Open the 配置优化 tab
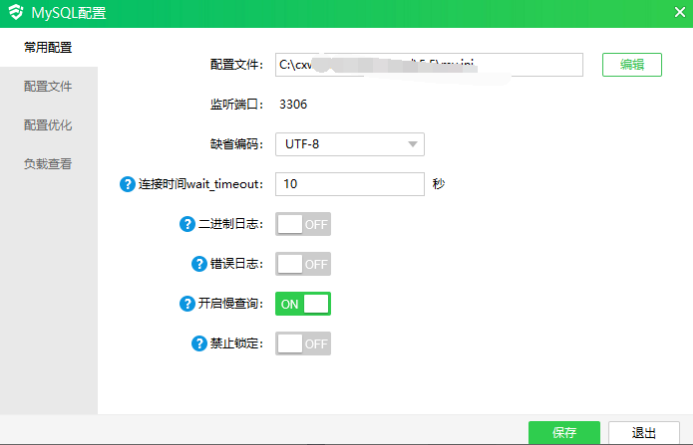 click(x=49, y=125)
